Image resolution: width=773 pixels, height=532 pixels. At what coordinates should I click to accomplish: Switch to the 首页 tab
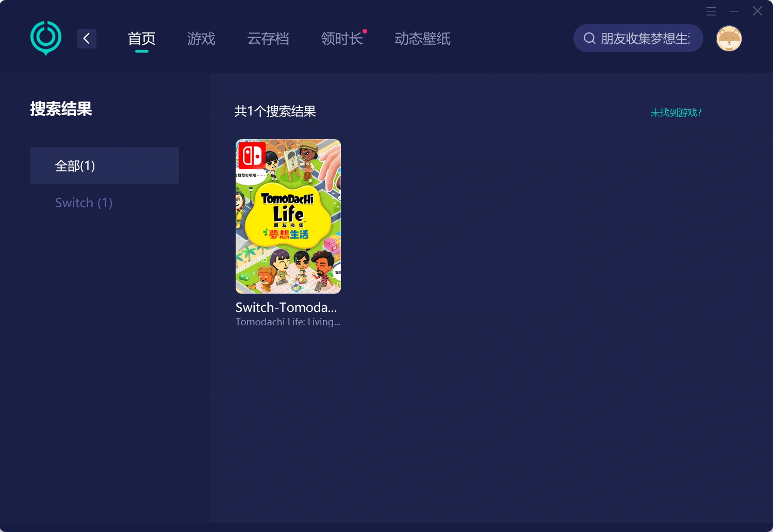pyautogui.click(x=142, y=39)
